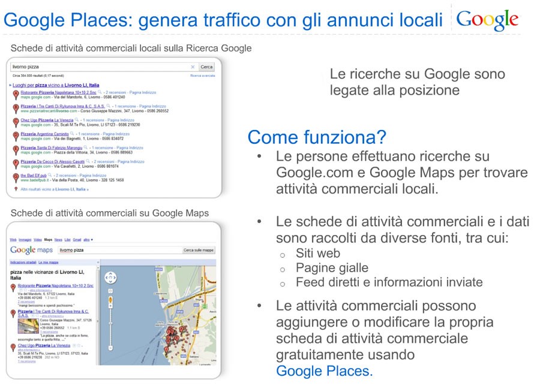This screenshot has width=540, height=392.
Task: Click map pin B beside Pizzeria I Tre Canti in search results
Action: point(16,108)
